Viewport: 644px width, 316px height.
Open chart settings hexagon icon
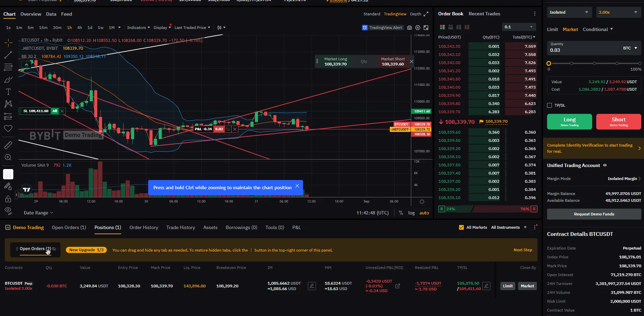tap(418, 28)
